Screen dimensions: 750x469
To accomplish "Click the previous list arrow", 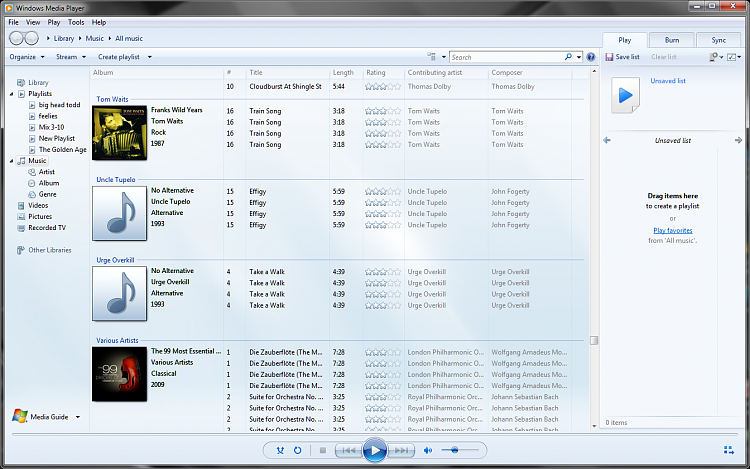I will tap(607, 140).
